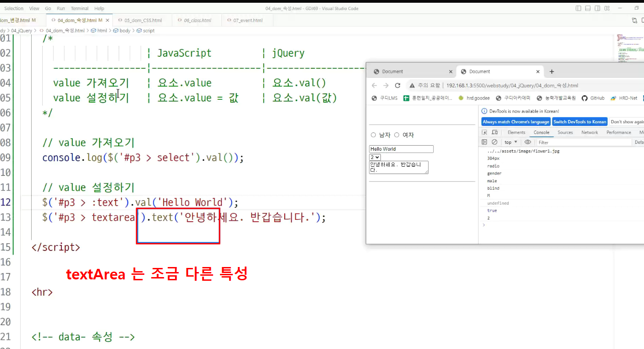Click the security warning icon in address bar
644x349 pixels.
click(412, 86)
